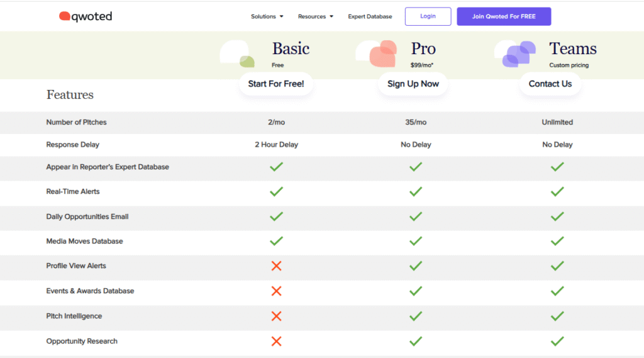This screenshot has height=358, width=644.
Task: Click the Pro plan heading
Action: 423,48
